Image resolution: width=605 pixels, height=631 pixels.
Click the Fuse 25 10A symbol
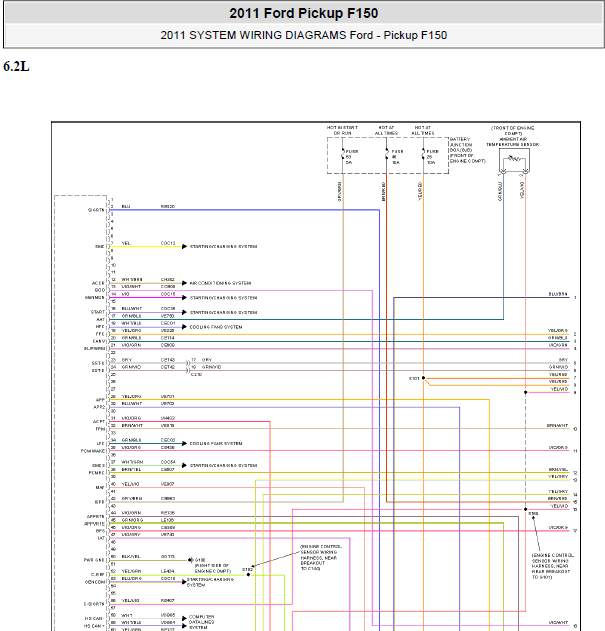coord(423,155)
